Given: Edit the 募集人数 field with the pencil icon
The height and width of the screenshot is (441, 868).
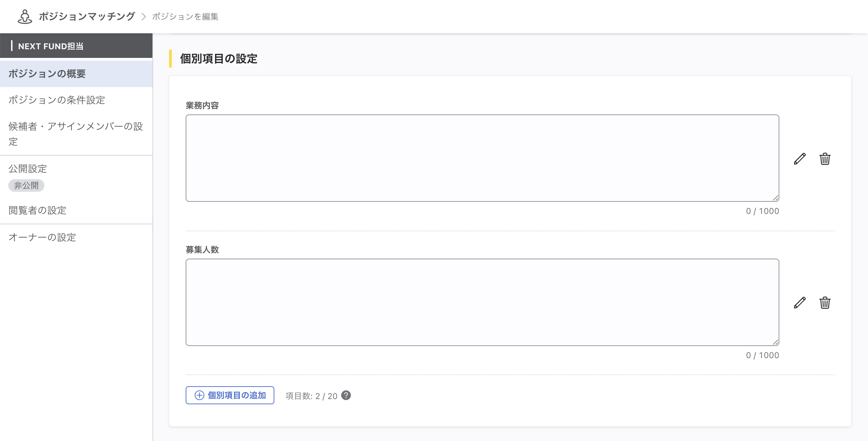Looking at the screenshot, I should [x=800, y=303].
